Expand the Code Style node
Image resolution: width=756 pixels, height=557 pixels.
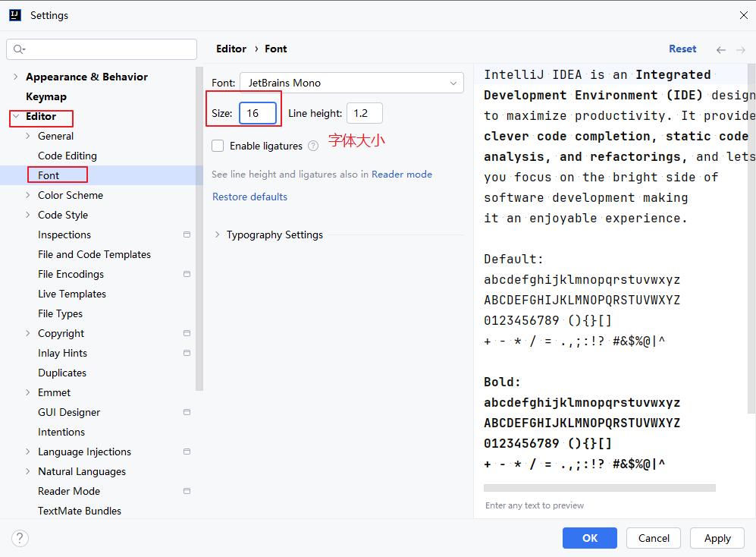[28, 215]
